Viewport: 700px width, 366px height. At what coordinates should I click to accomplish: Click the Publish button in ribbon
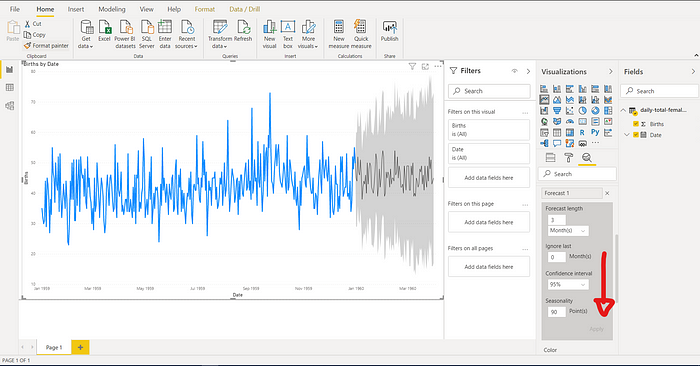point(389,31)
